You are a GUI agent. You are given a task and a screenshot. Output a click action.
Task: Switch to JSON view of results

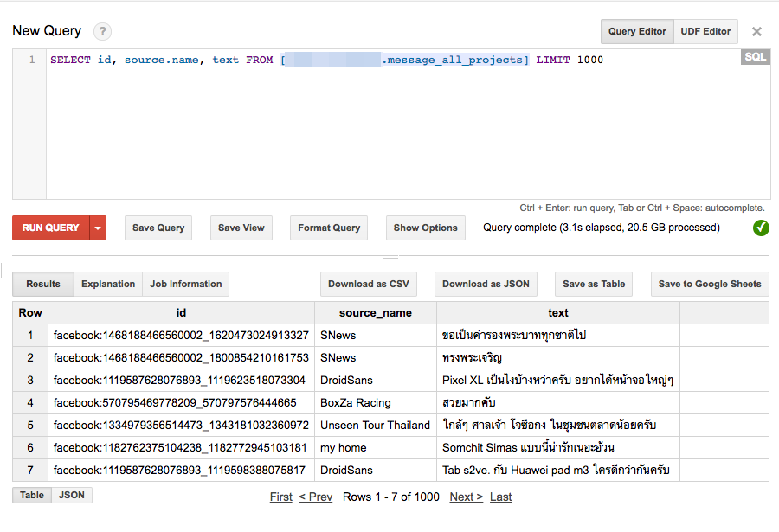coord(72,496)
